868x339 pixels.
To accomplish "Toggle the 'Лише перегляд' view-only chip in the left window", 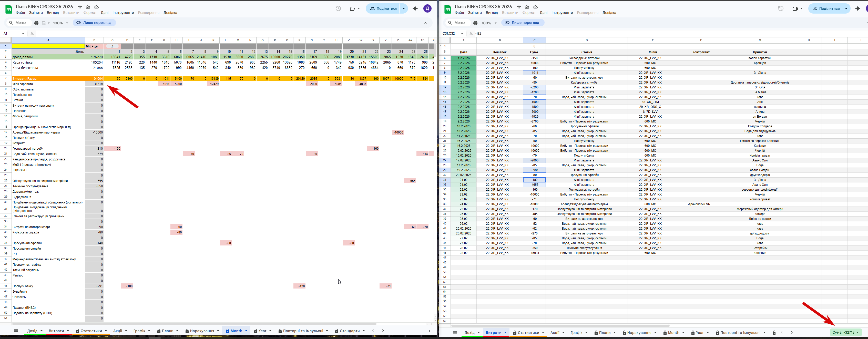I will [x=94, y=23].
